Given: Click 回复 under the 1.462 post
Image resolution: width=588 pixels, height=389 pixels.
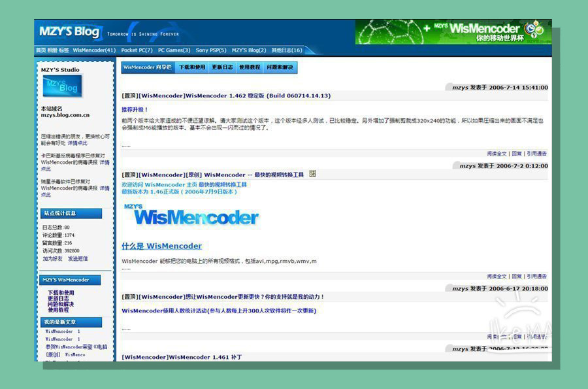Looking at the screenshot, I should coord(516,154).
